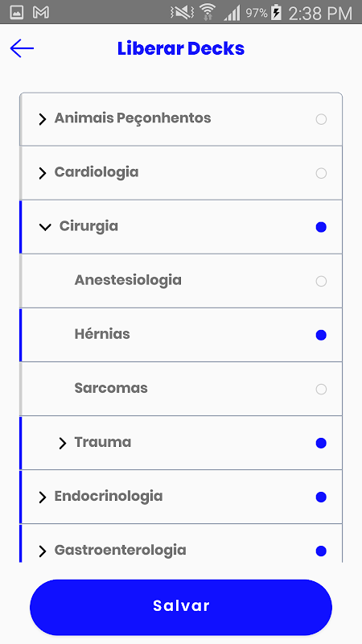Screen dimensions: 362x644
Task: Tap the back arrow icon
Action: [x=22, y=48]
